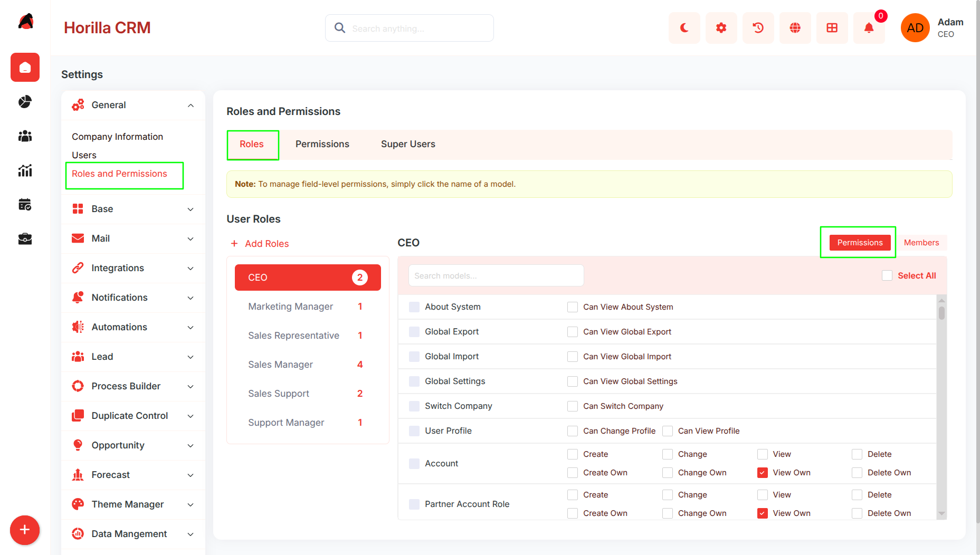Enable Can View About System checkbox

(x=573, y=307)
